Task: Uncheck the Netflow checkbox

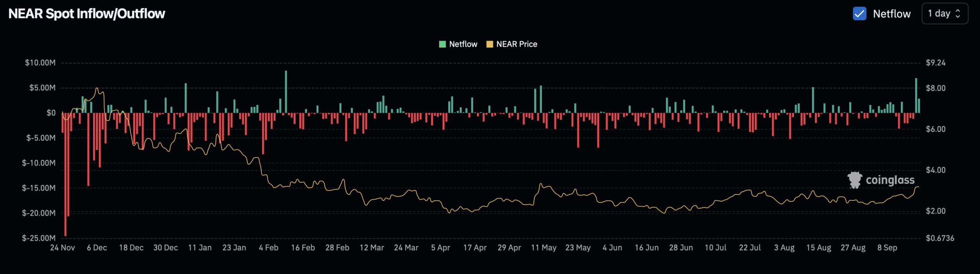Action: 859,14
